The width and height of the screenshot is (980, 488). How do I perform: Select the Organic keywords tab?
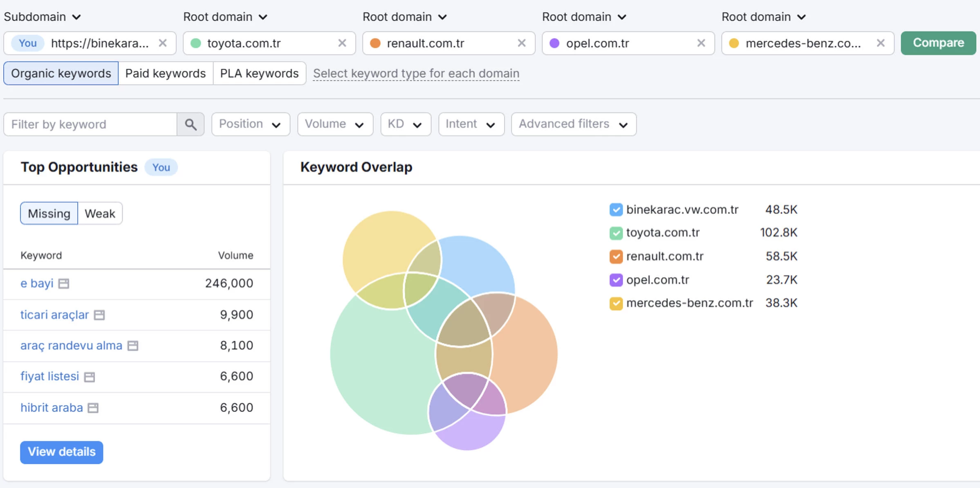61,74
